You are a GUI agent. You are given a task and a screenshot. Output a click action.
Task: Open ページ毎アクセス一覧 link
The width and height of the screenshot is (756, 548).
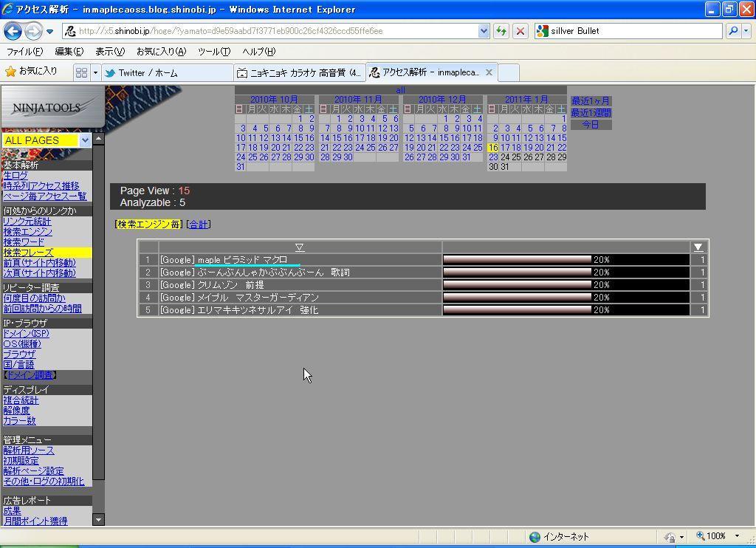45,196
